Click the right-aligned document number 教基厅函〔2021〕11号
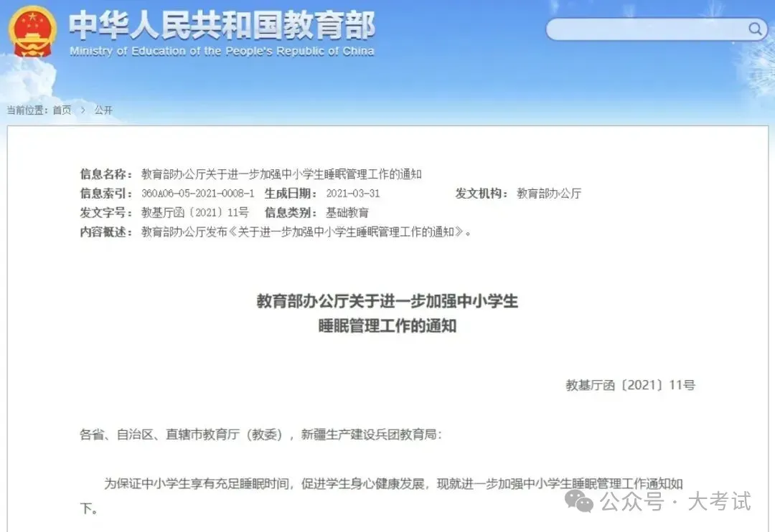The image size is (775, 532). (x=630, y=385)
